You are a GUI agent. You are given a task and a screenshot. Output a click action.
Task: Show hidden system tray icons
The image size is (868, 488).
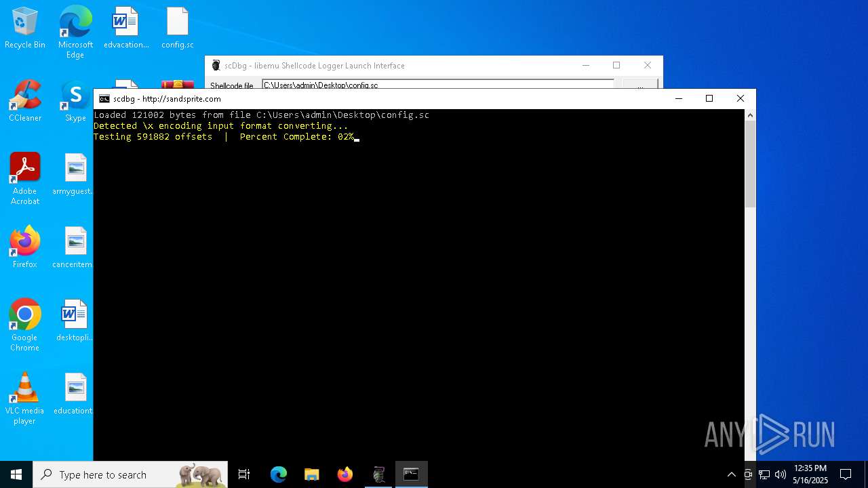[x=731, y=474]
